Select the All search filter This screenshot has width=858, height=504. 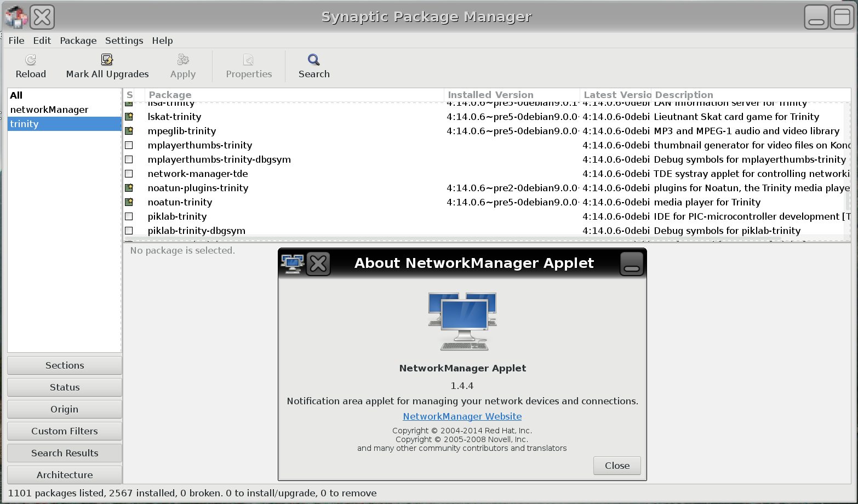coord(65,95)
